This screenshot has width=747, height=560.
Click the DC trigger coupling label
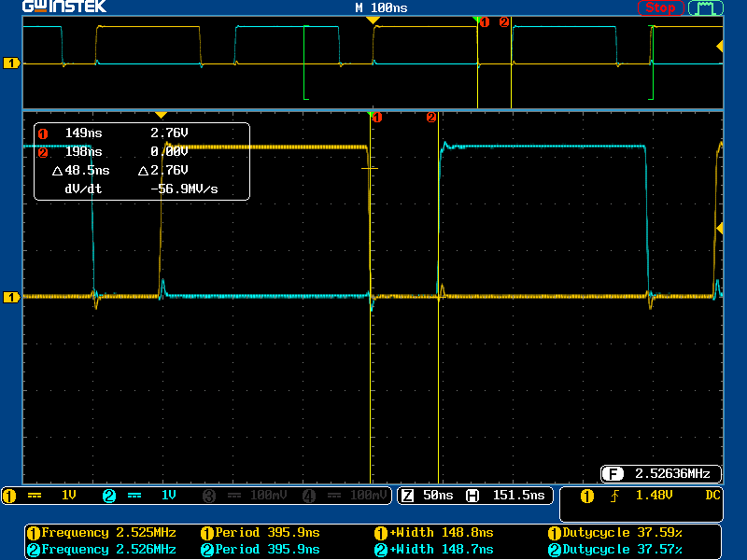712,496
